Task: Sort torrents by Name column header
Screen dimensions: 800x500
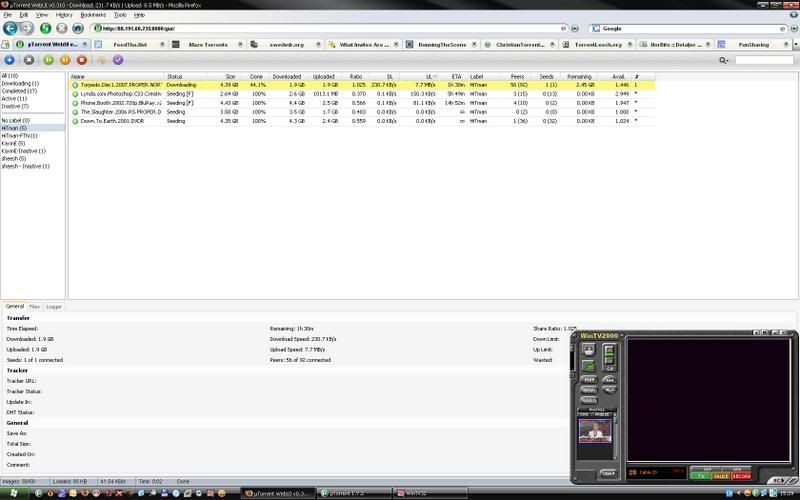Action: coord(117,77)
